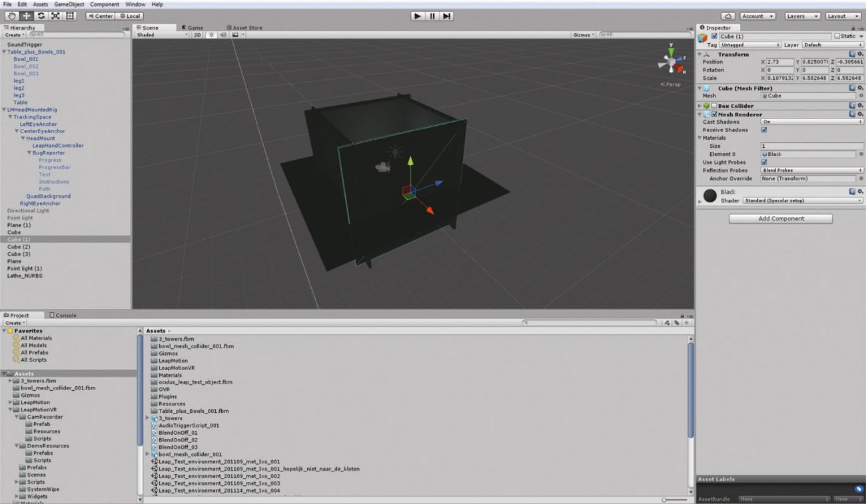This screenshot has height=504, width=866.
Task: Click the Play button
Action: pyautogui.click(x=417, y=16)
